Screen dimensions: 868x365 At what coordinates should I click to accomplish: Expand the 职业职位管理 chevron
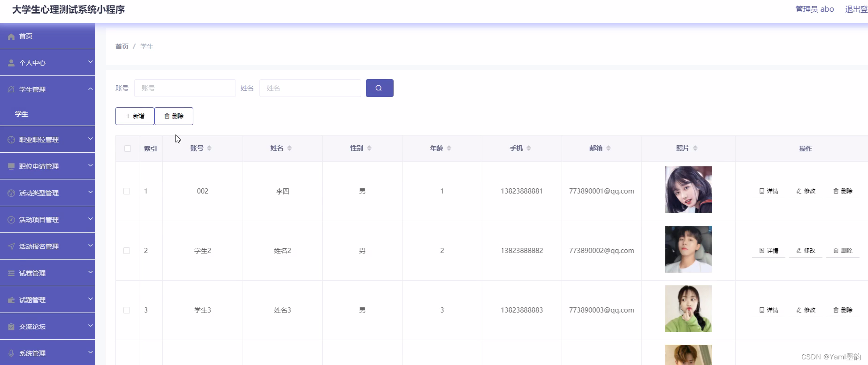pyautogui.click(x=91, y=139)
